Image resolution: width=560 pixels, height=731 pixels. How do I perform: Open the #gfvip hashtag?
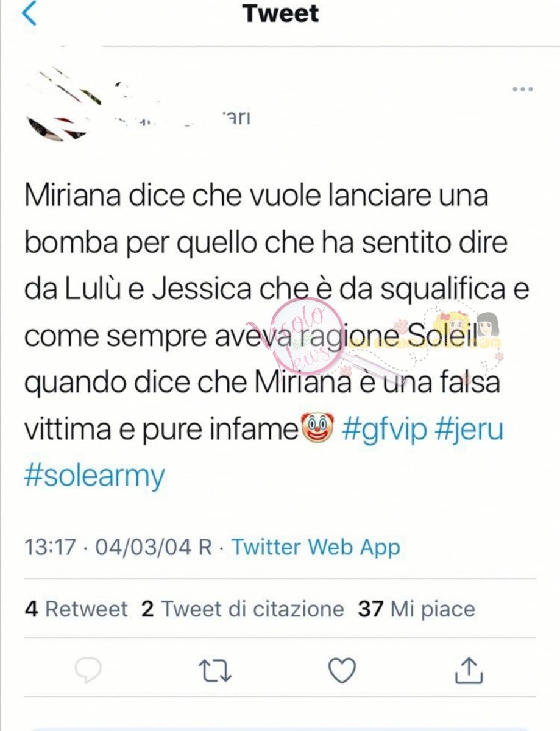[385, 431]
